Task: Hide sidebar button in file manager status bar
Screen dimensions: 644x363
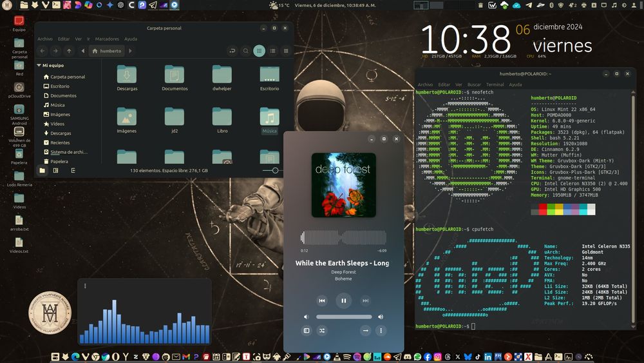Action: 73,171
